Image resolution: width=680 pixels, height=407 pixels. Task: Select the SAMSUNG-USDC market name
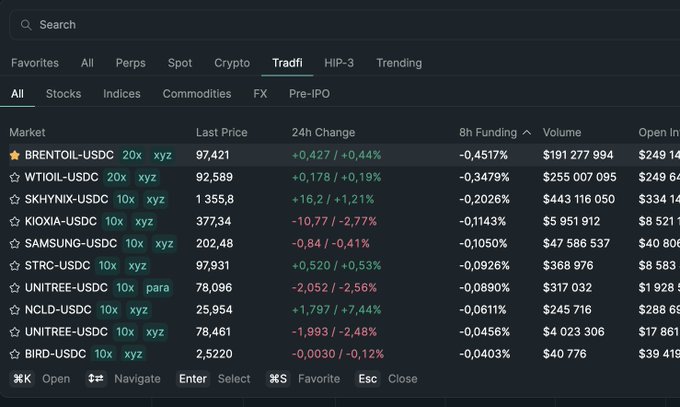71,243
